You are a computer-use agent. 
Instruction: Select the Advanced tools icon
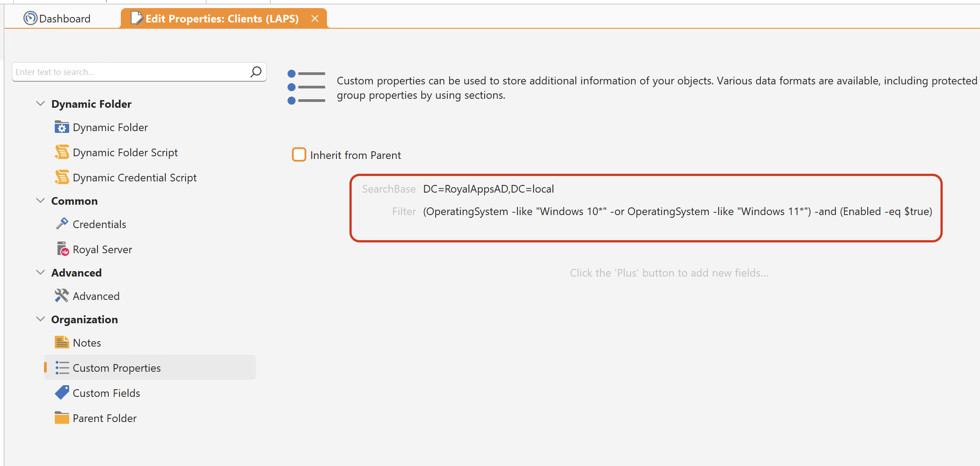coord(62,295)
